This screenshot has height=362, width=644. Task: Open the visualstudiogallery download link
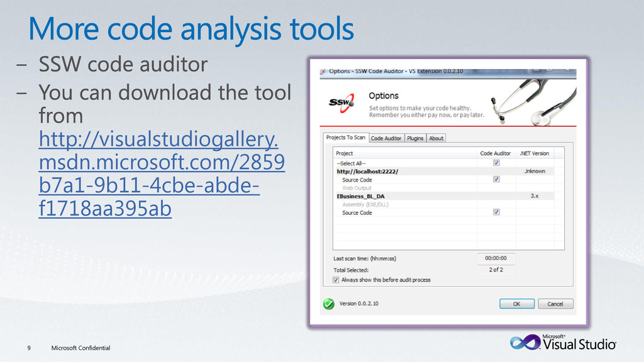pyautogui.click(x=162, y=173)
